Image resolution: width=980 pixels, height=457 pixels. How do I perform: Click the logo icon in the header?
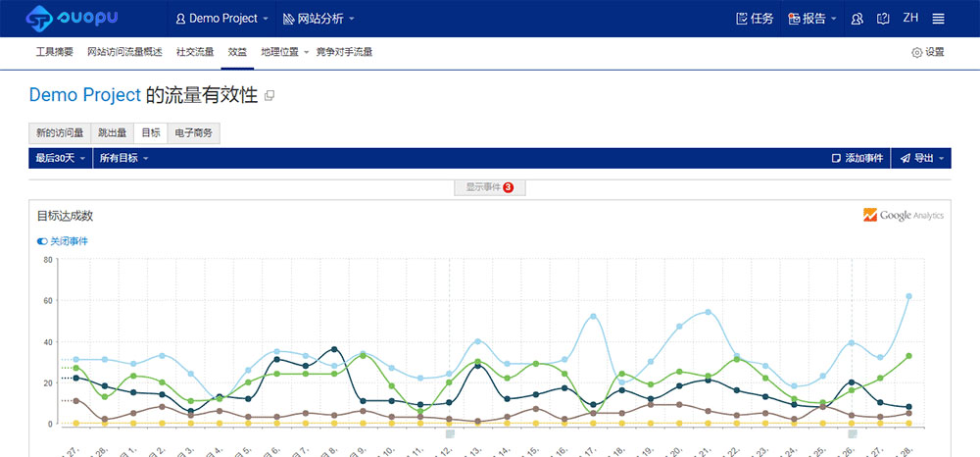point(39,18)
